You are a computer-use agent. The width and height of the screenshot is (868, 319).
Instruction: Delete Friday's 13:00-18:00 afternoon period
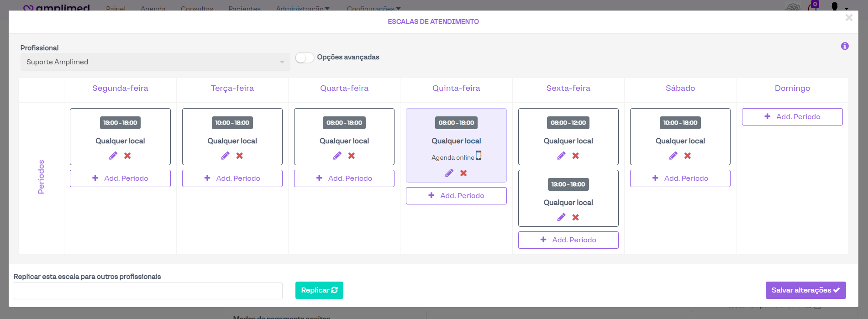576,217
